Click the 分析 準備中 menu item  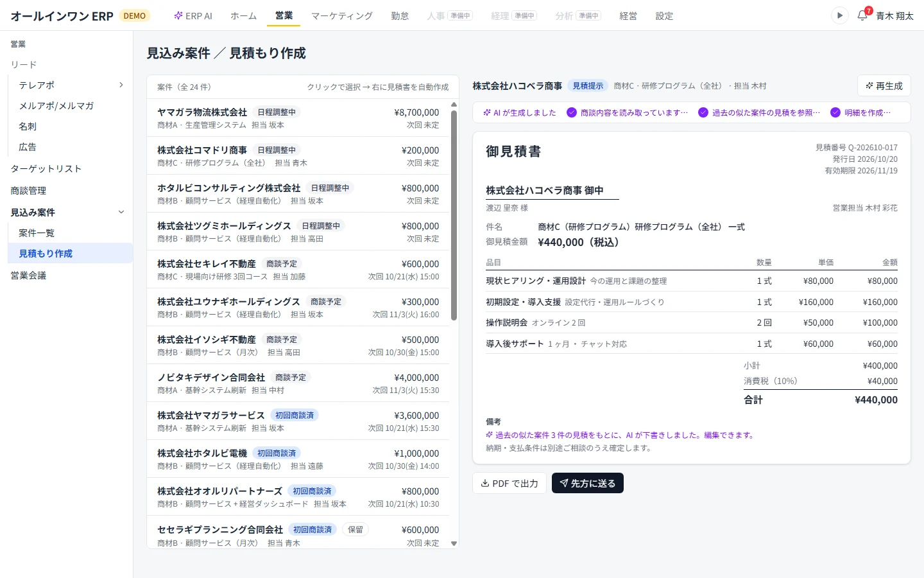[577, 15]
